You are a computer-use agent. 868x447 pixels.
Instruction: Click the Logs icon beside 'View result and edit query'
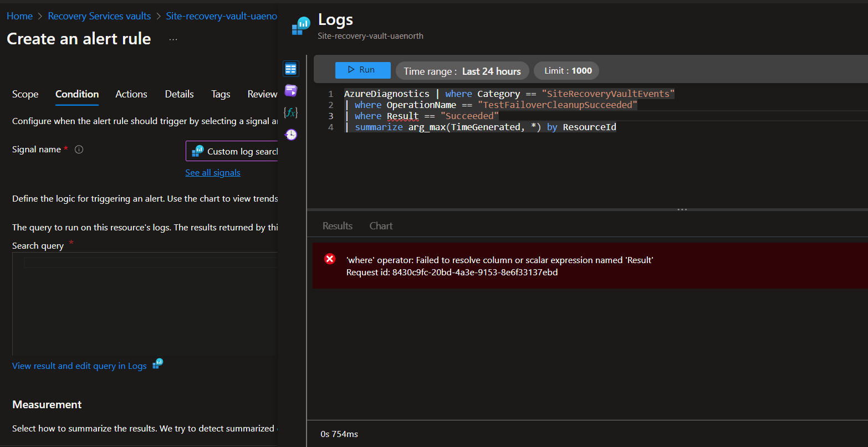point(157,365)
